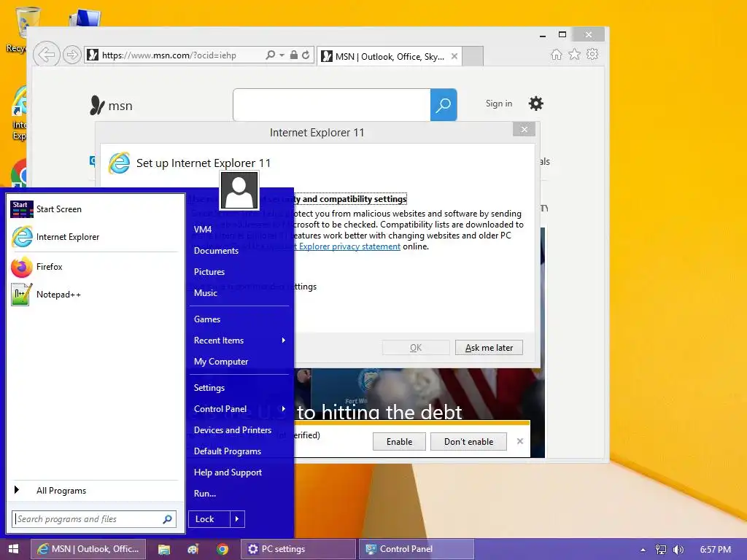Click the Don't enable button
747x560 pixels.
[468, 441]
